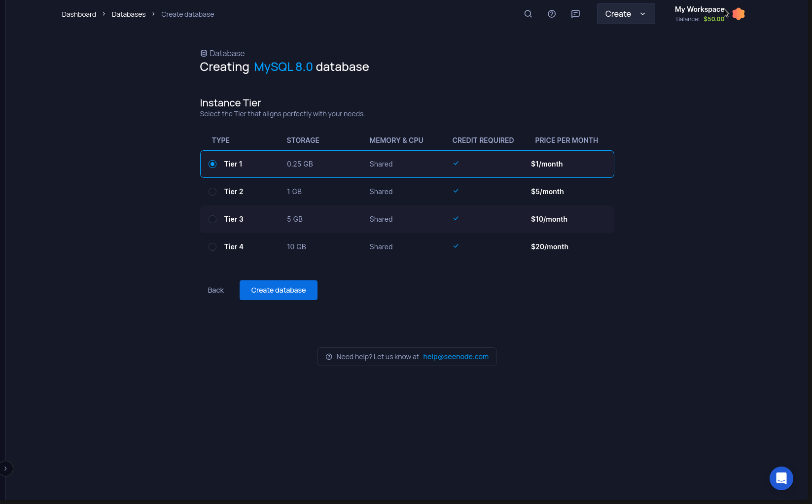812x504 pixels.
Task: Open the feedback message icon
Action: 575,14
